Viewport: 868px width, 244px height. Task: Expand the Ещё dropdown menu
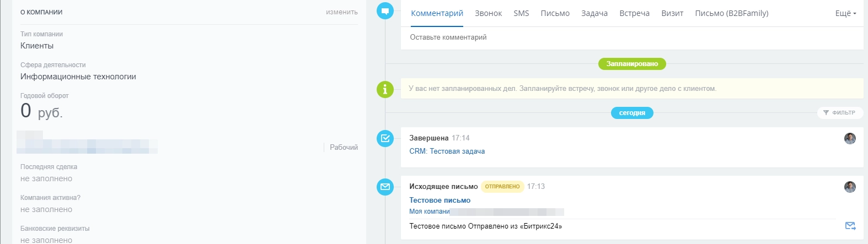click(x=845, y=13)
